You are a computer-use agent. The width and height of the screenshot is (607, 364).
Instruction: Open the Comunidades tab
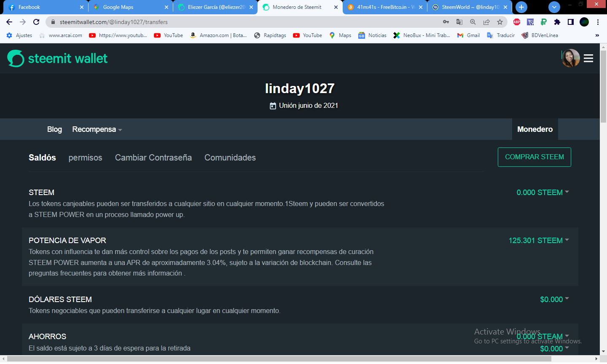230,158
